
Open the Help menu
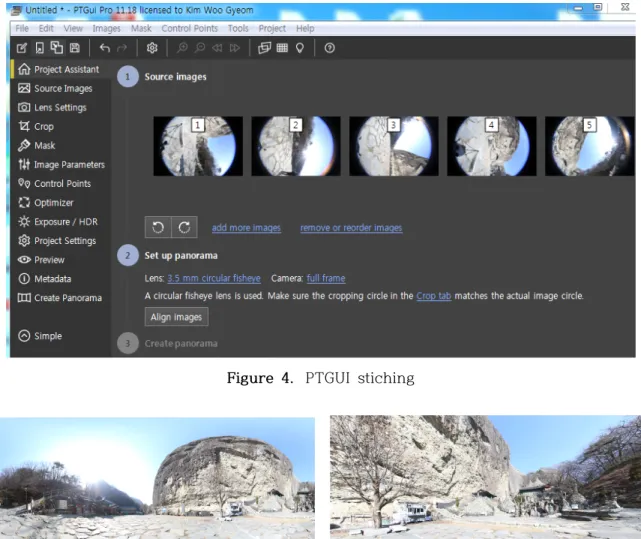coord(305,28)
